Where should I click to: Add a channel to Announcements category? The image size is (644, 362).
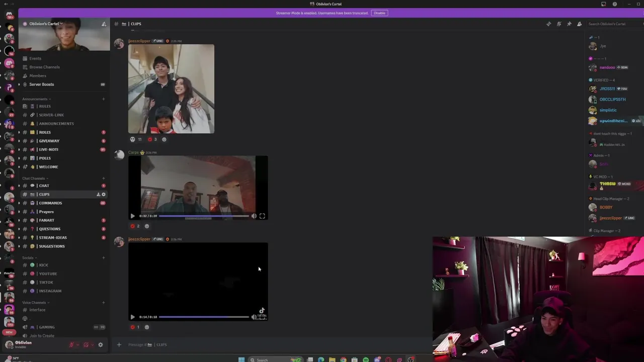pos(104,99)
